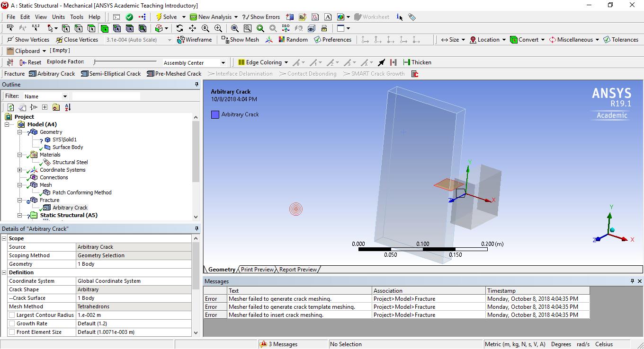Select Patch Conforming Method in tree
The image size is (644, 349).
coord(82,192)
